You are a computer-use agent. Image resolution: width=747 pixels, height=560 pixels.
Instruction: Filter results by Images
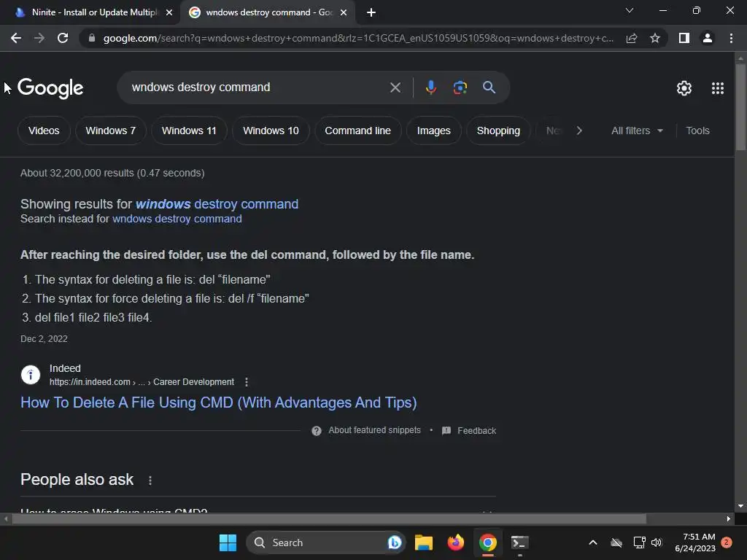433,131
